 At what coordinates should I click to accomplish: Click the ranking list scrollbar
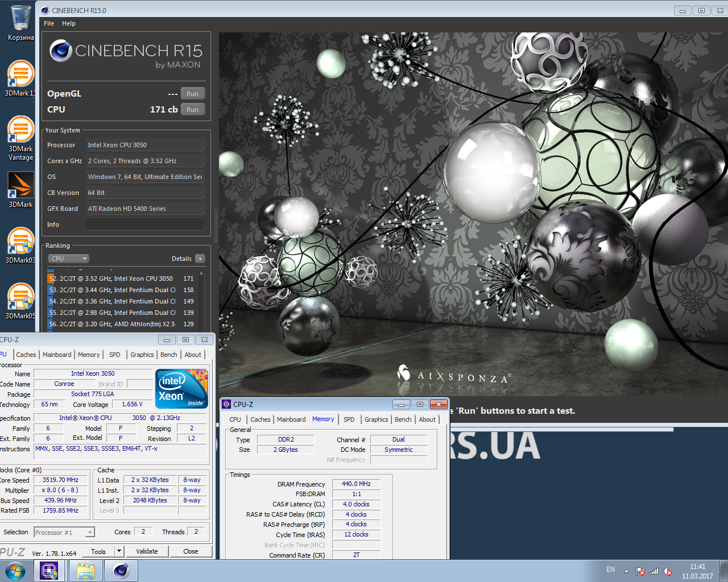201,300
